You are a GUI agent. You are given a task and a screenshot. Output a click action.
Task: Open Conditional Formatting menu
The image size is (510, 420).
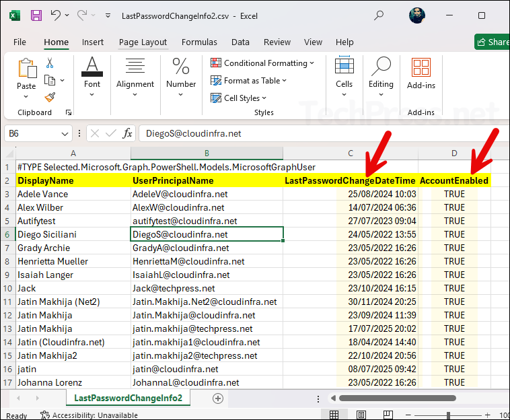click(262, 63)
